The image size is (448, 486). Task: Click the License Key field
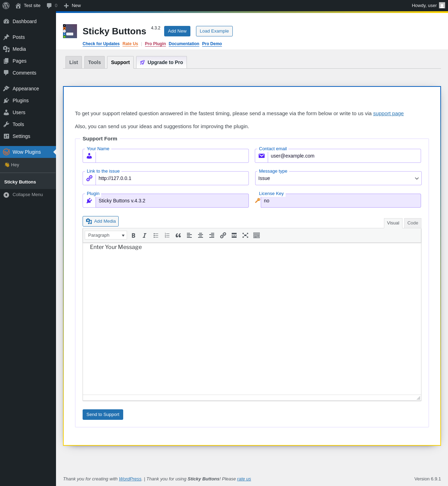tap(341, 201)
